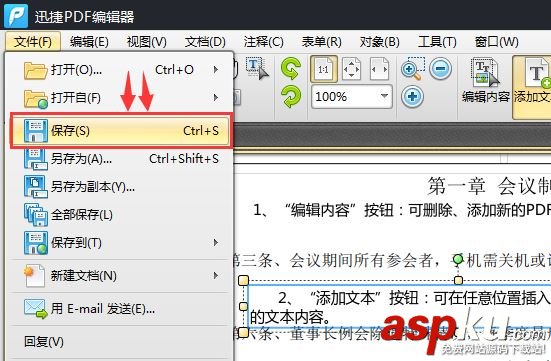
Task: Click the green rotation handle on text box
Action: coord(458,259)
